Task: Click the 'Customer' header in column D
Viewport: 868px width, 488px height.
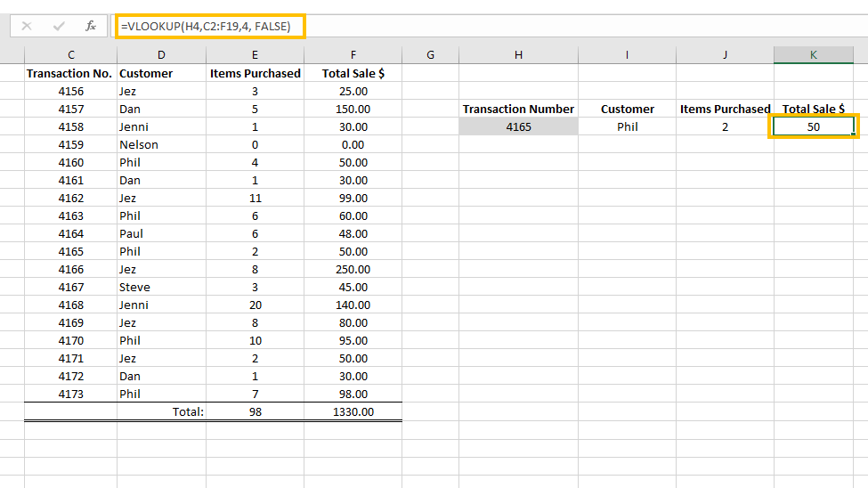Action: click(x=161, y=73)
